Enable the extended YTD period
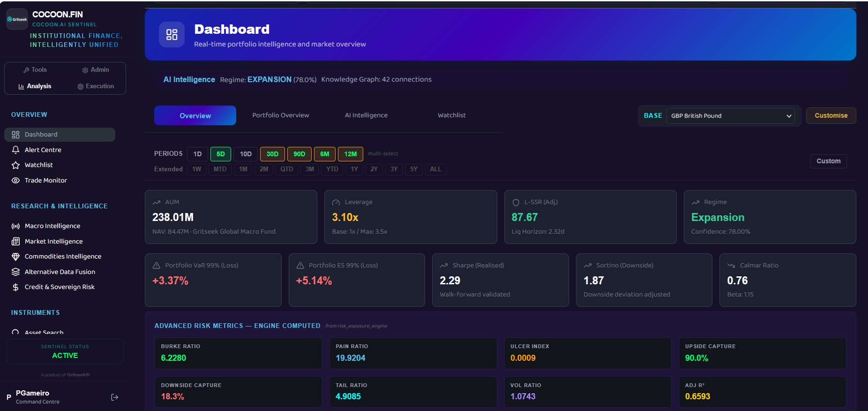 [x=332, y=169]
